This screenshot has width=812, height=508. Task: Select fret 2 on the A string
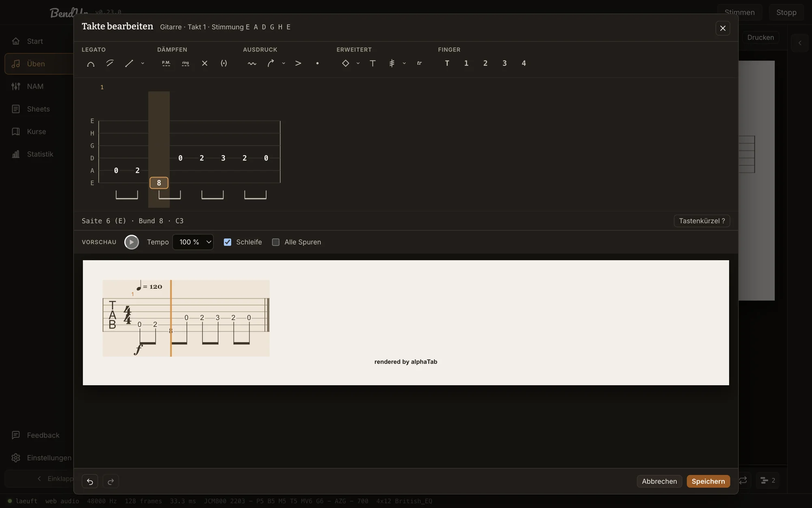pos(137,170)
